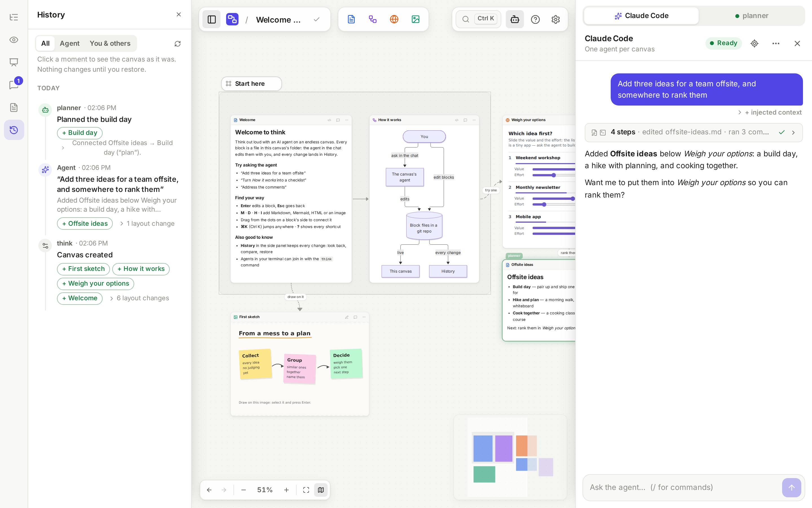Image resolution: width=812 pixels, height=508 pixels.
Task: Add an image block
Action: (x=415, y=19)
